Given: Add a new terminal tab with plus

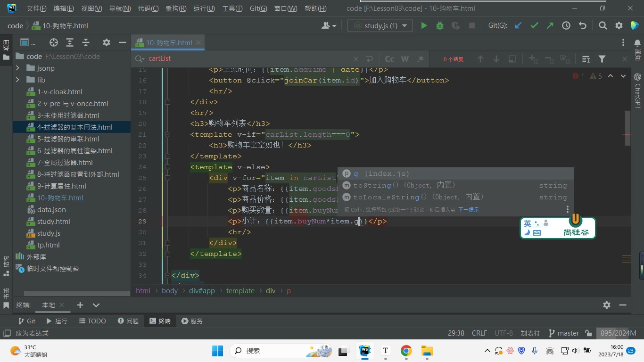Looking at the screenshot, I should [80, 305].
